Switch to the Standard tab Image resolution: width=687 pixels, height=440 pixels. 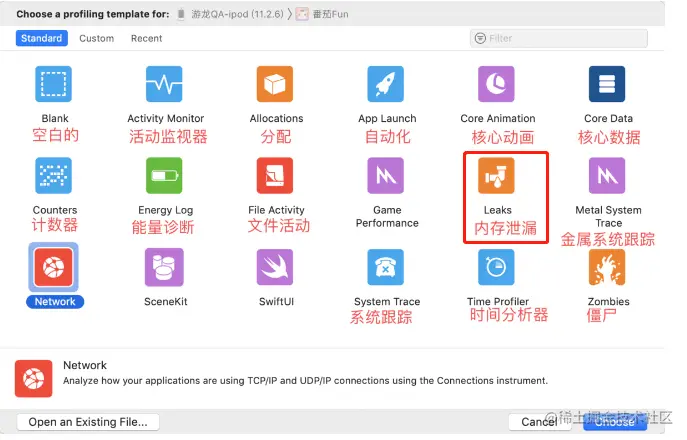coord(42,38)
